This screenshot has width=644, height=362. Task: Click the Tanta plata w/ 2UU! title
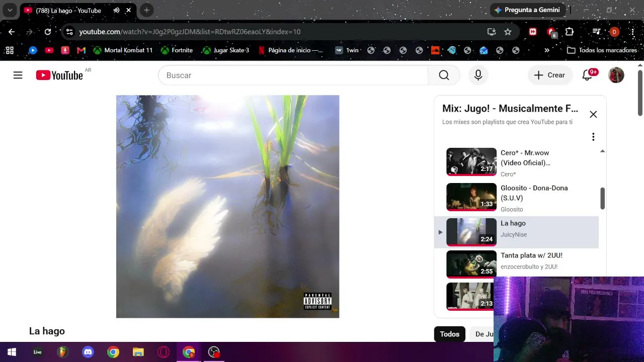pos(531,255)
